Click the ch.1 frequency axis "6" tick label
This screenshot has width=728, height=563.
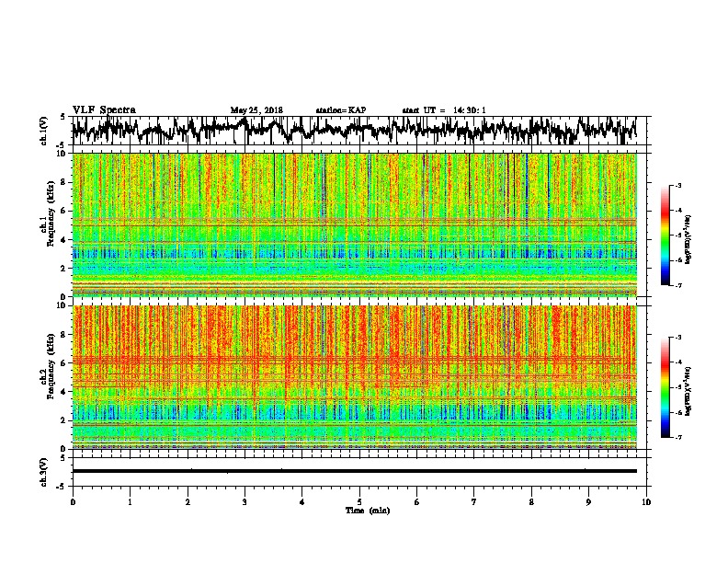tap(64, 212)
